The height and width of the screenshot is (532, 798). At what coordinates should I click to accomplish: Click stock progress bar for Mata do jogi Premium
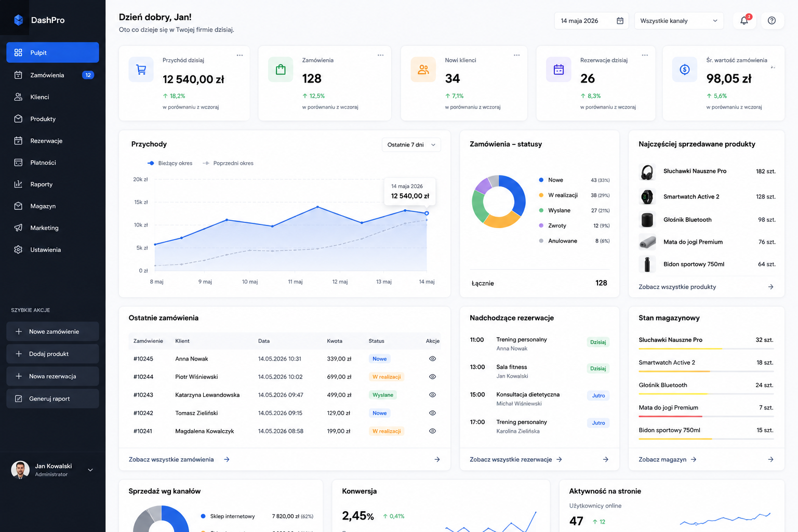click(x=706, y=416)
